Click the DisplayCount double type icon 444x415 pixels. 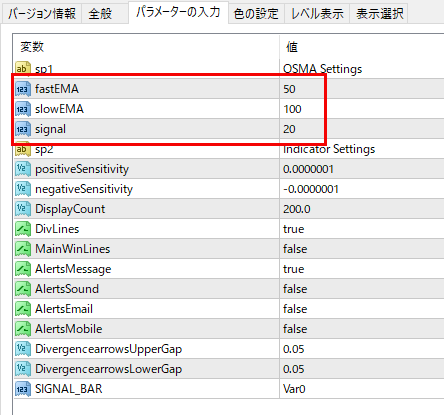[x=23, y=209]
